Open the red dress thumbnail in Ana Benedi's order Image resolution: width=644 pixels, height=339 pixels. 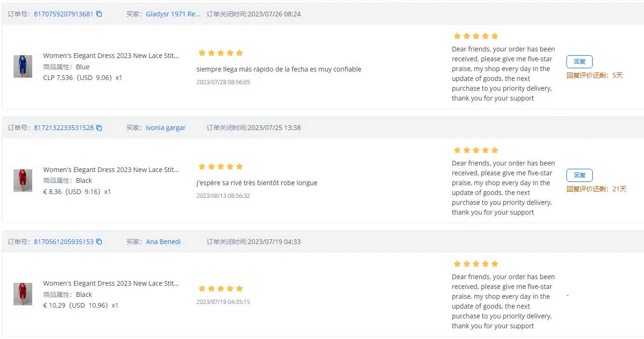point(23,294)
